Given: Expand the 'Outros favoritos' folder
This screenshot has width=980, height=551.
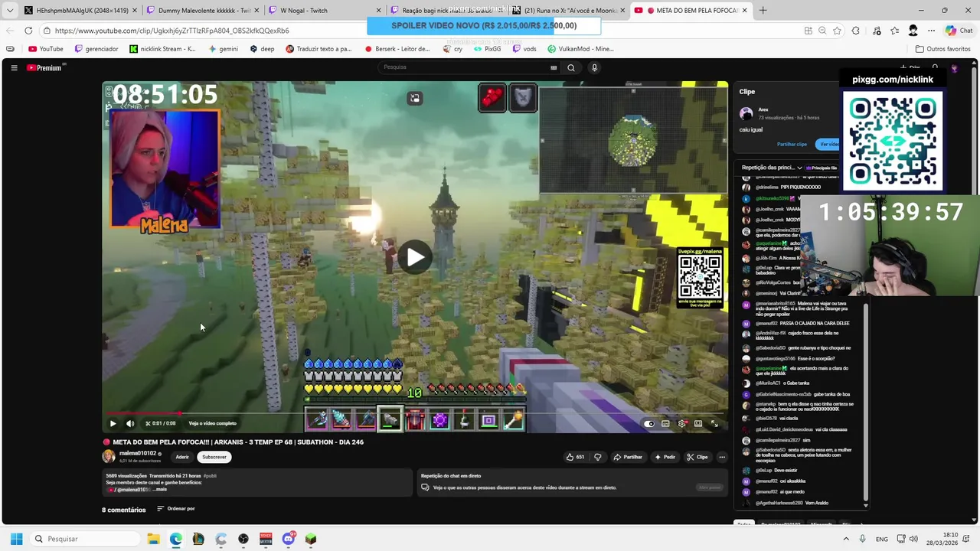Looking at the screenshot, I should point(942,49).
